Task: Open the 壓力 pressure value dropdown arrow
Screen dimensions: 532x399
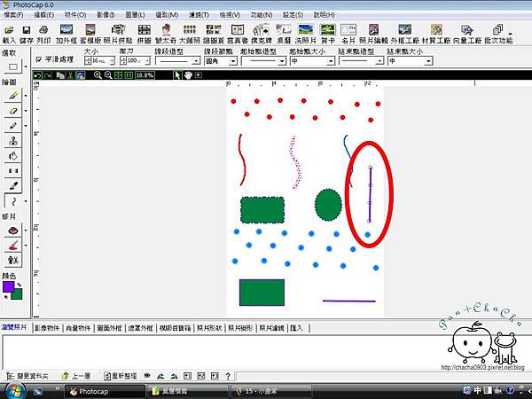Action: (147, 60)
